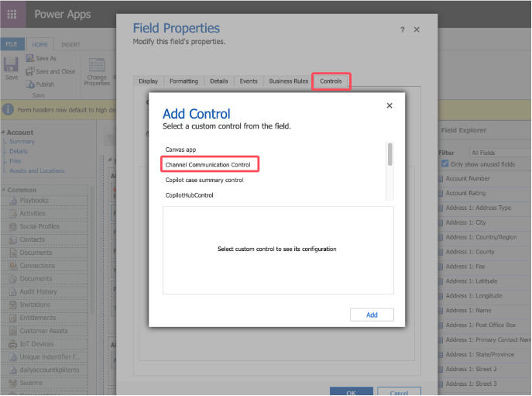
Task: Open Details under Account tree
Action: [x=19, y=151]
